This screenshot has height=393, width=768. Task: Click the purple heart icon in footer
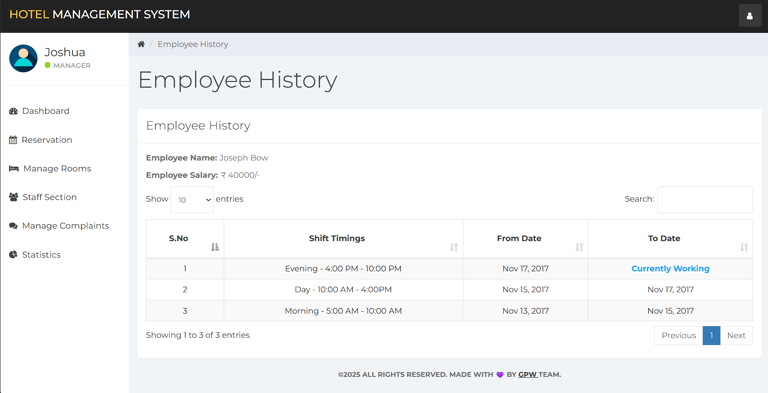500,375
